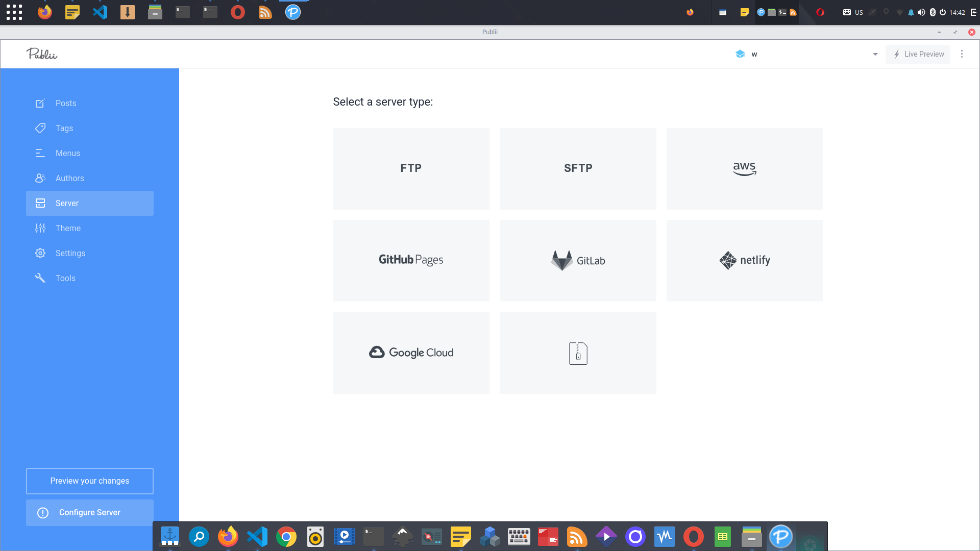Launch VS Code from the dock

[257, 537]
